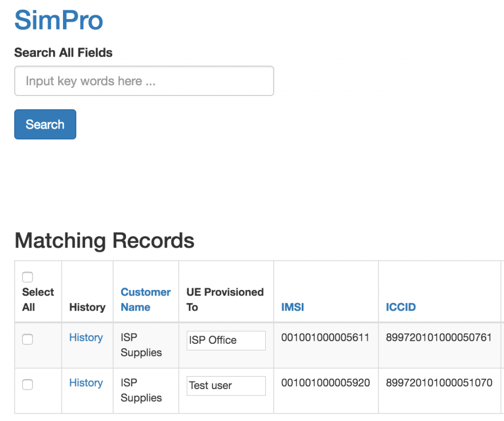Viewport: 504px width, 421px height.
Task: Tick the Select All checkbox
Action: click(28, 277)
